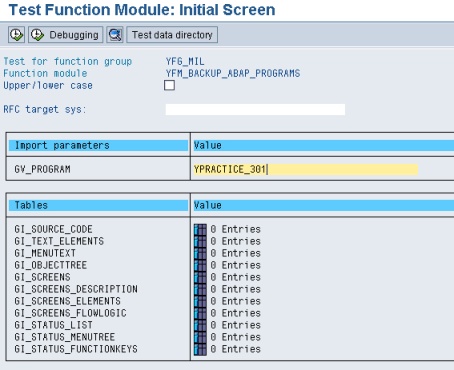
Task: Click the 'Upper/lower case' label
Action: [48, 86]
